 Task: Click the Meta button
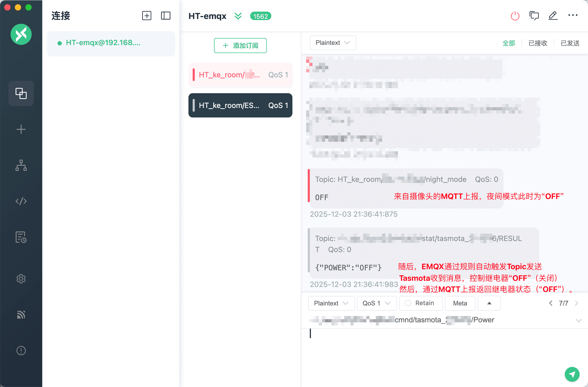click(460, 303)
